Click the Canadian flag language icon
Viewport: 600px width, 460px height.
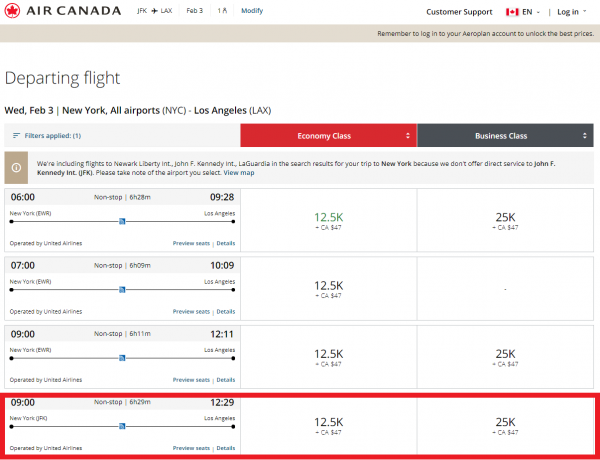coord(512,12)
